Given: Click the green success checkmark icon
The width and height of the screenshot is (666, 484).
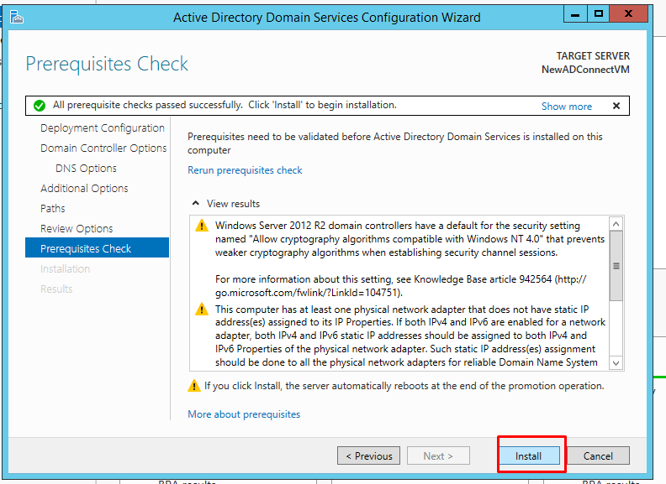Looking at the screenshot, I should coord(39,105).
